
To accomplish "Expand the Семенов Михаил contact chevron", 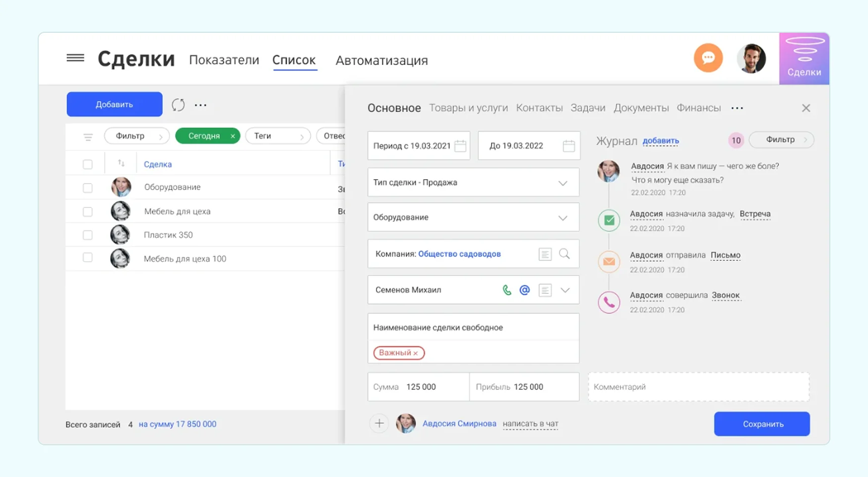I will [565, 290].
